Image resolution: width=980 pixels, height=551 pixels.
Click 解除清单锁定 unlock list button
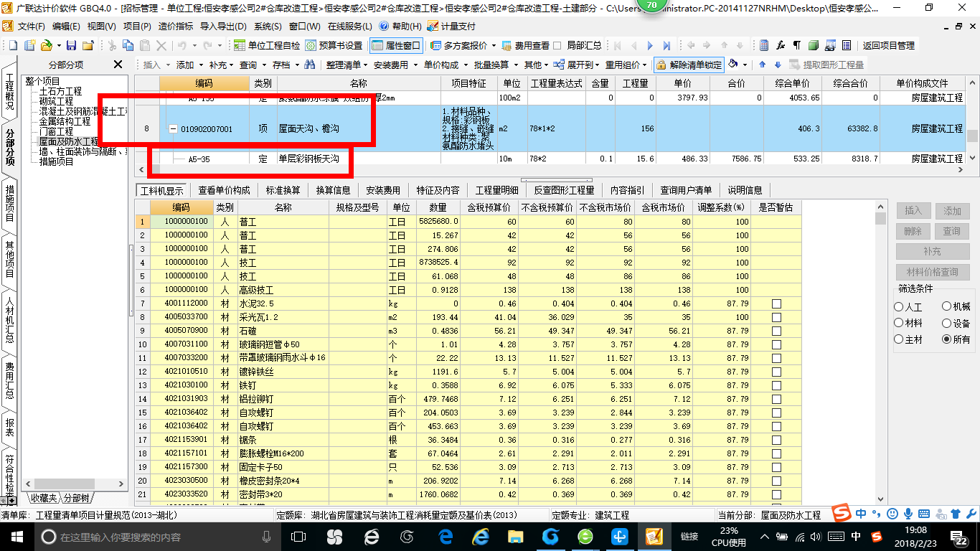[x=689, y=65]
